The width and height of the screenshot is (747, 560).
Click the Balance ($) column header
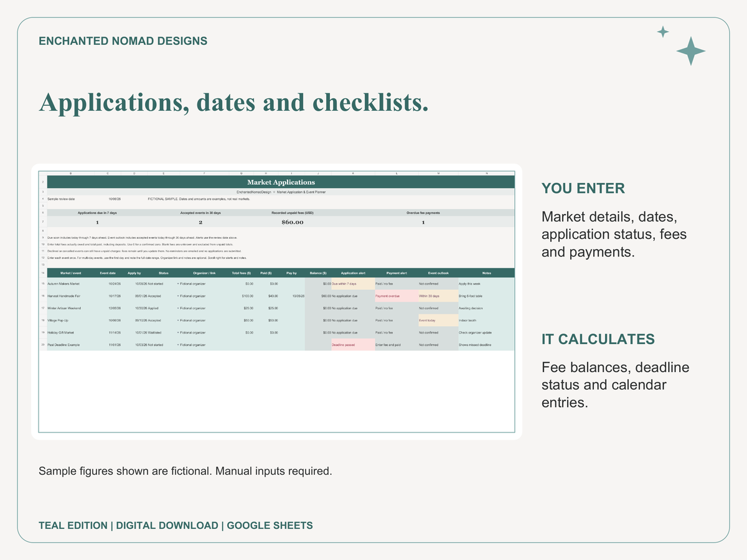[318, 273]
